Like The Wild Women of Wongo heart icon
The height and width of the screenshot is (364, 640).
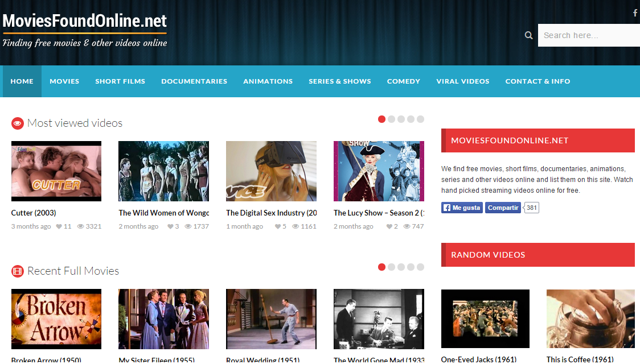(x=170, y=226)
